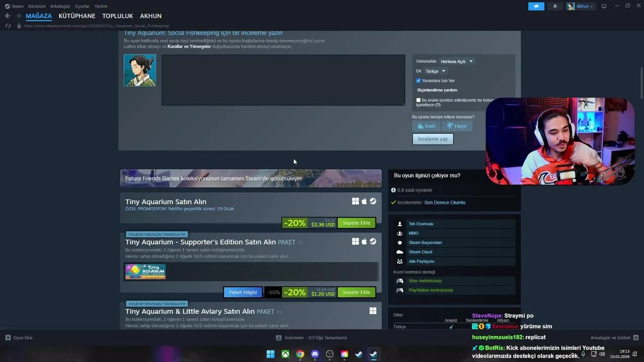Screen dimensions: 644x362
Task: Open Windows Start menu
Action: point(270,354)
